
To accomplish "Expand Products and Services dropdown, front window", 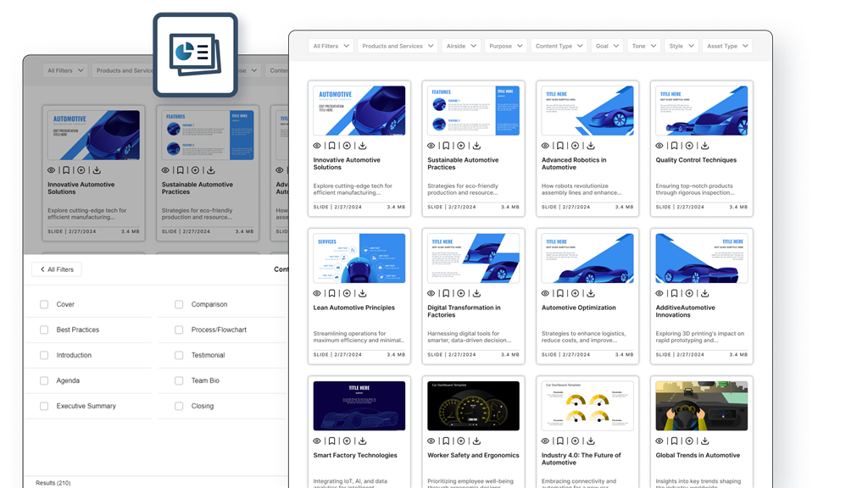I will pos(398,46).
